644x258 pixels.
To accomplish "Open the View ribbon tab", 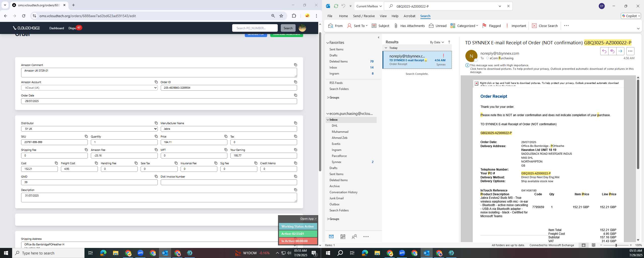I will point(383,16).
